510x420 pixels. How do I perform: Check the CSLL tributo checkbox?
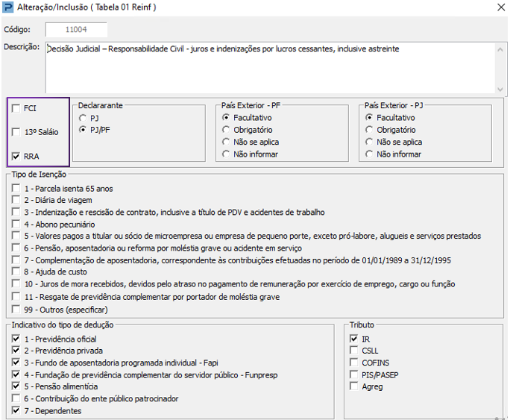click(354, 350)
